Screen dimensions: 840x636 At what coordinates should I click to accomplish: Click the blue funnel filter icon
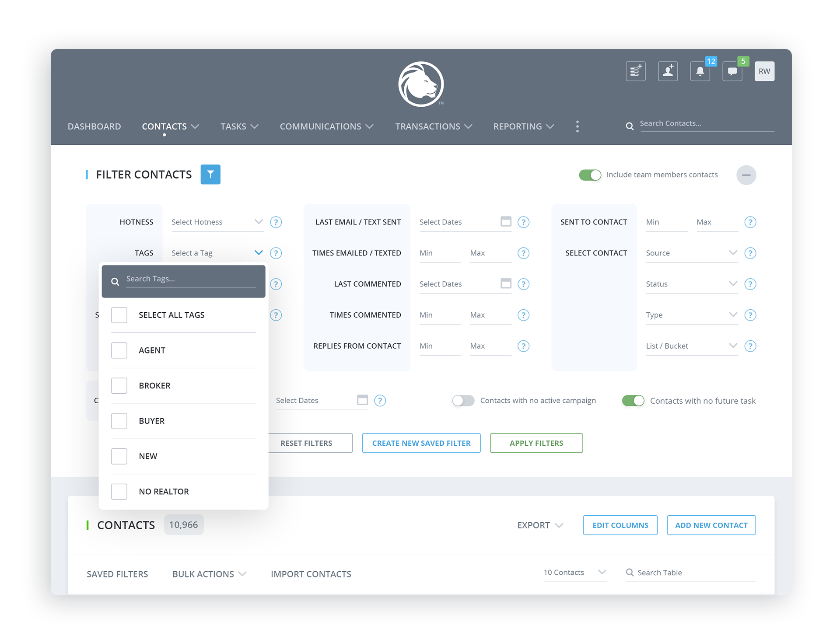coord(210,175)
